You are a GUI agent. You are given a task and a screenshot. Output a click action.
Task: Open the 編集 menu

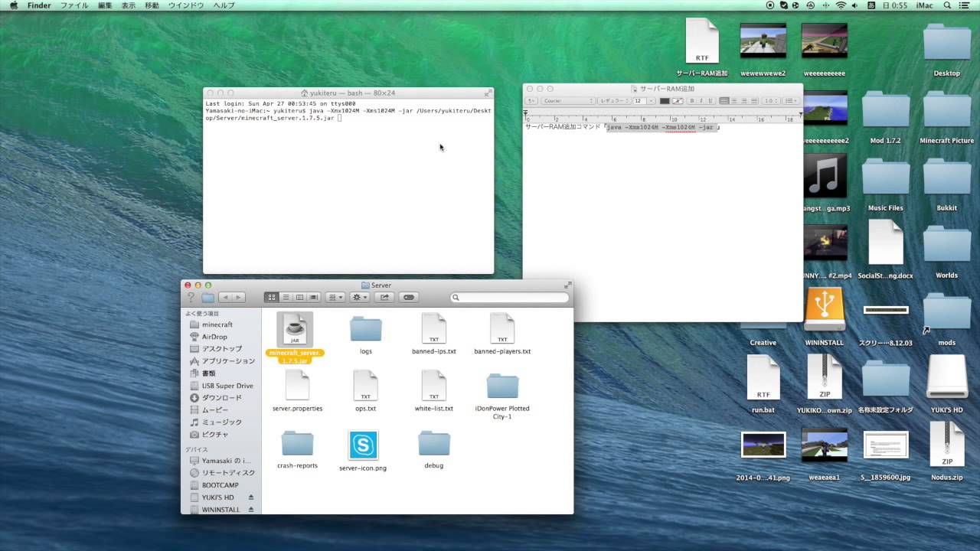(105, 5)
